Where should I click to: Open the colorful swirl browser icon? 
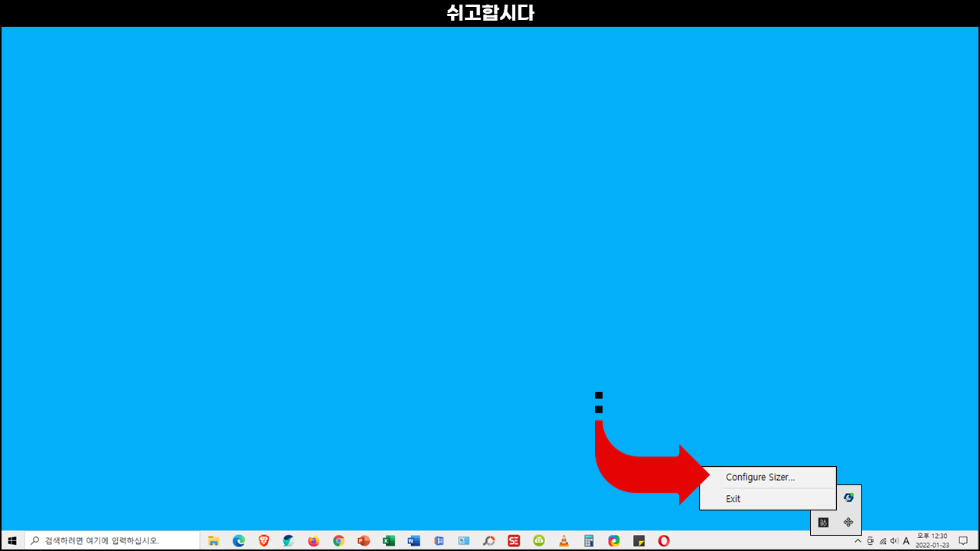coord(614,541)
